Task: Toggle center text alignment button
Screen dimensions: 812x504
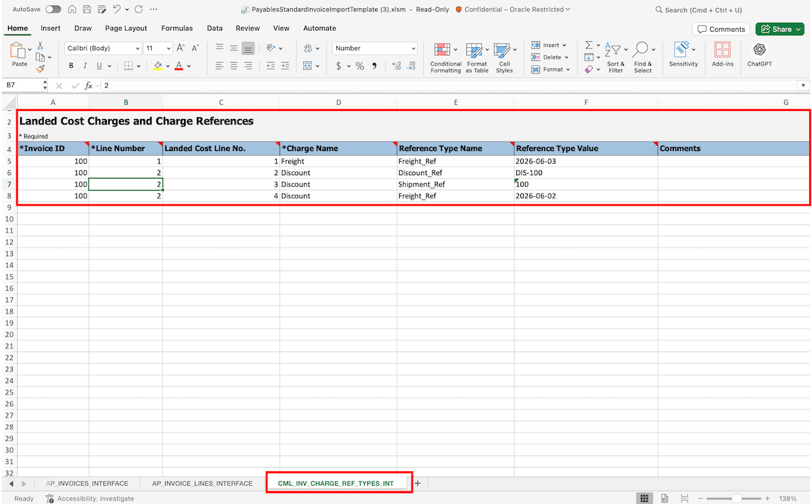Action: point(234,66)
